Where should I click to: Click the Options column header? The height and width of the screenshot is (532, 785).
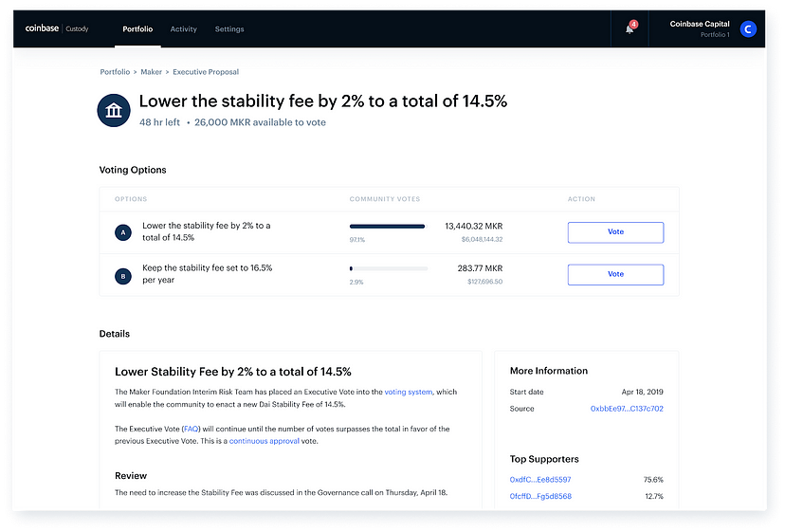(131, 199)
